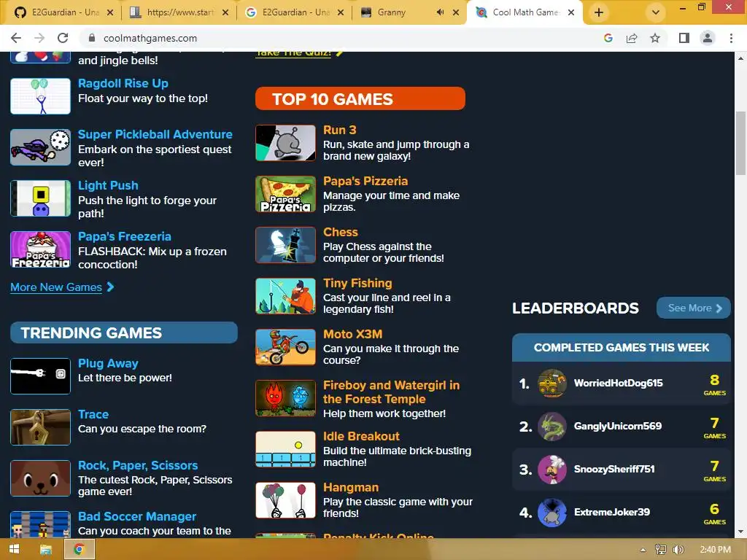Viewport: 747px width, 560px height.
Task: Reload the Cool Math Games page
Action: pyautogui.click(x=63, y=38)
